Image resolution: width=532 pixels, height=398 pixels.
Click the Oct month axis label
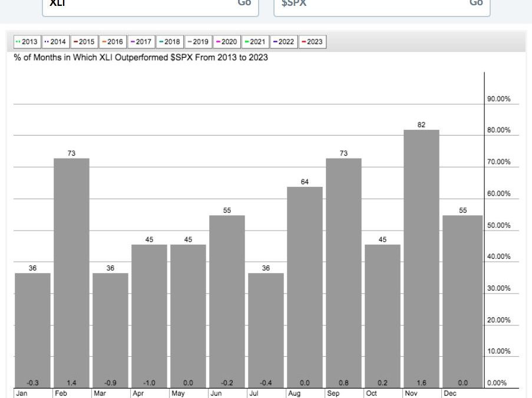tap(372, 393)
